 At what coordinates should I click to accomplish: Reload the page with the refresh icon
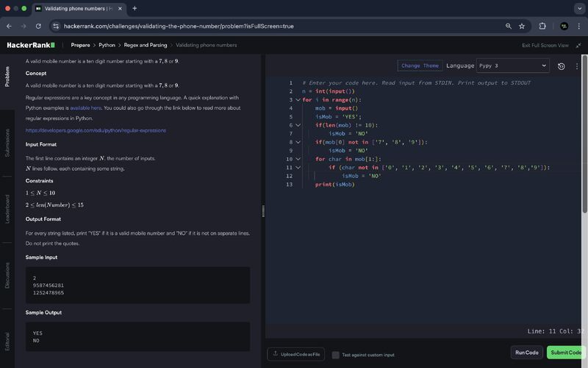click(x=38, y=26)
